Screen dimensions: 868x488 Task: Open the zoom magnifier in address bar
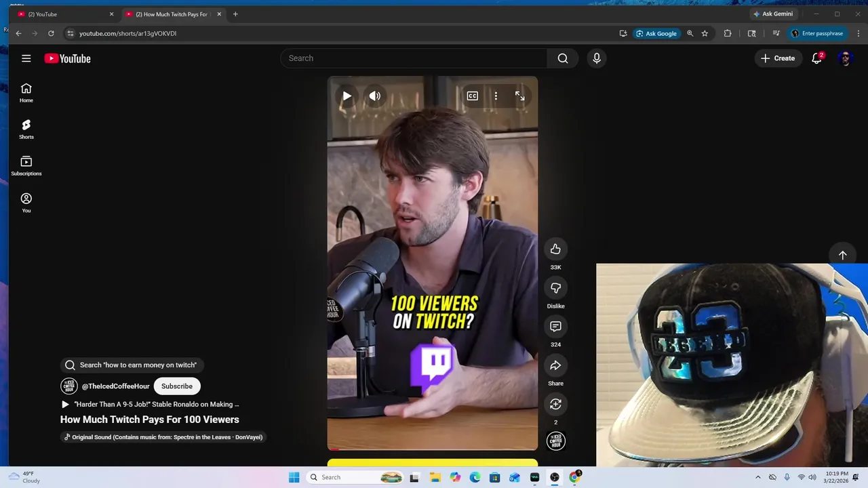pos(690,33)
